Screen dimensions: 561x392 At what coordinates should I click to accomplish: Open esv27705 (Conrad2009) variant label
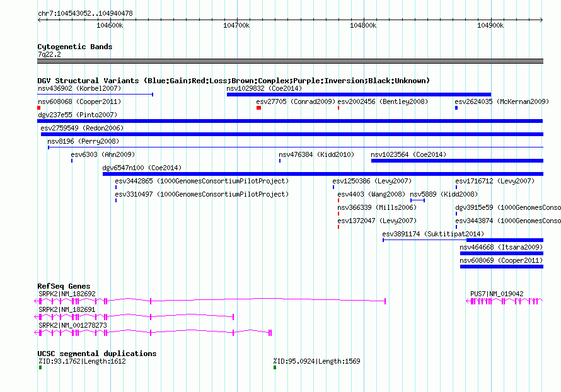(x=296, y=101)
